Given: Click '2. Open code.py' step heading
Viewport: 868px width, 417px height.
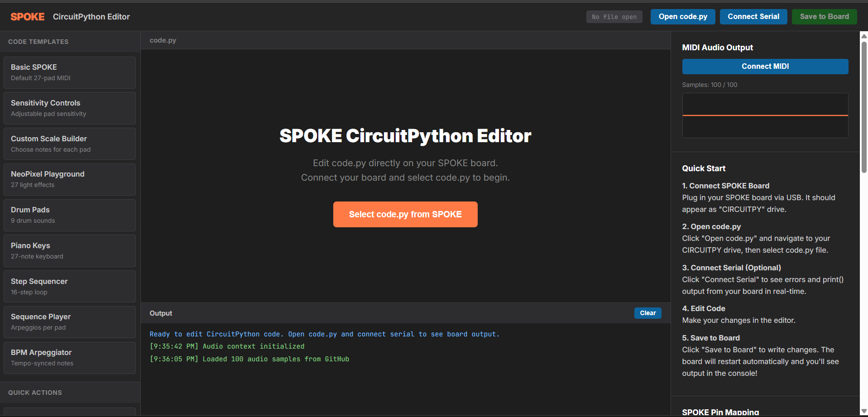Looking at the screenshot, I should click(711, 226).
